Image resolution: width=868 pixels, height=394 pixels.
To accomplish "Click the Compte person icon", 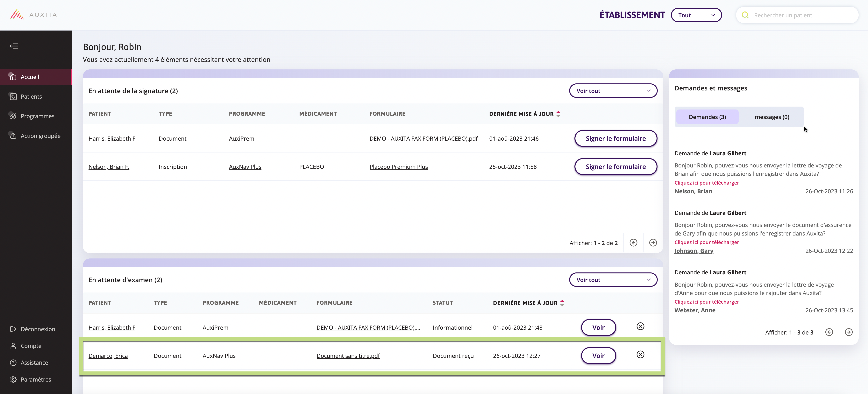I will click(x=13, y=346).
